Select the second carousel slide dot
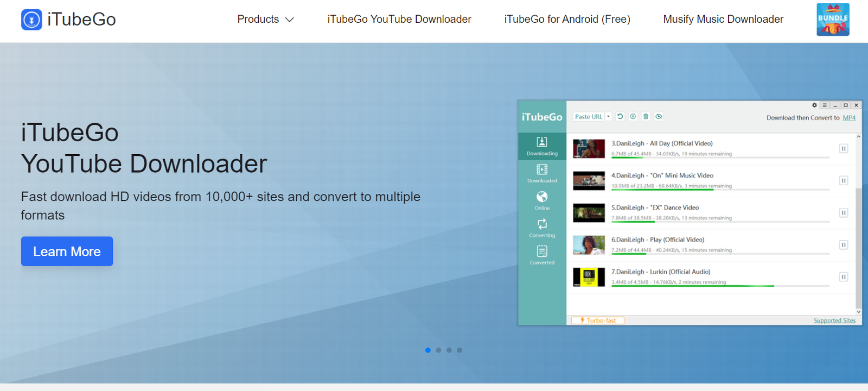868x391 pixels. (x=438, y=350)
